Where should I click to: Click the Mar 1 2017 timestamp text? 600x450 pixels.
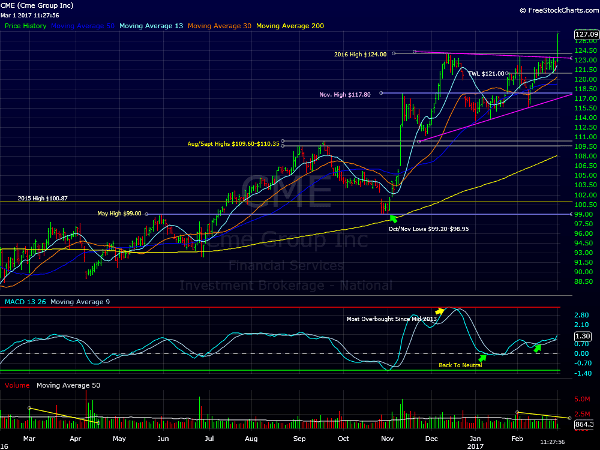coord(30,16)
